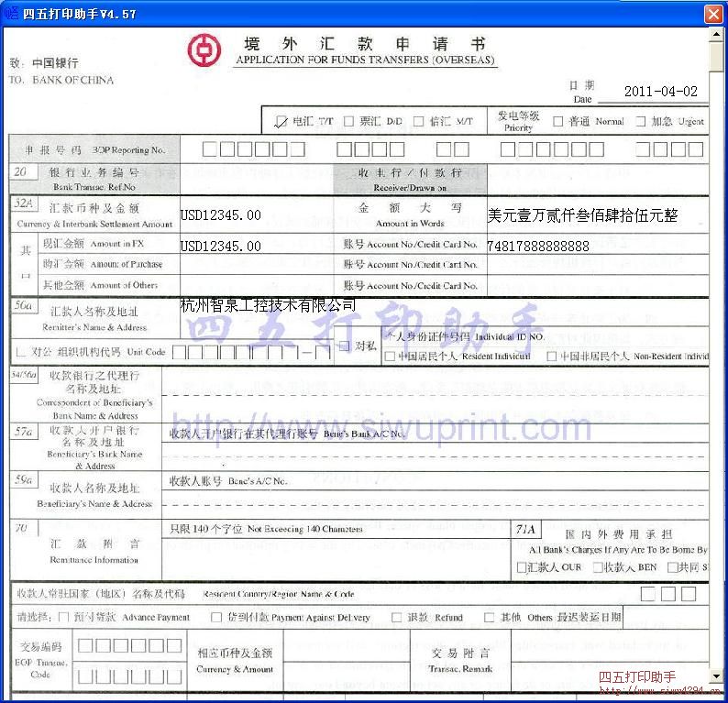Click the 现汇金额 Amount in FX value

pos(221,246)
